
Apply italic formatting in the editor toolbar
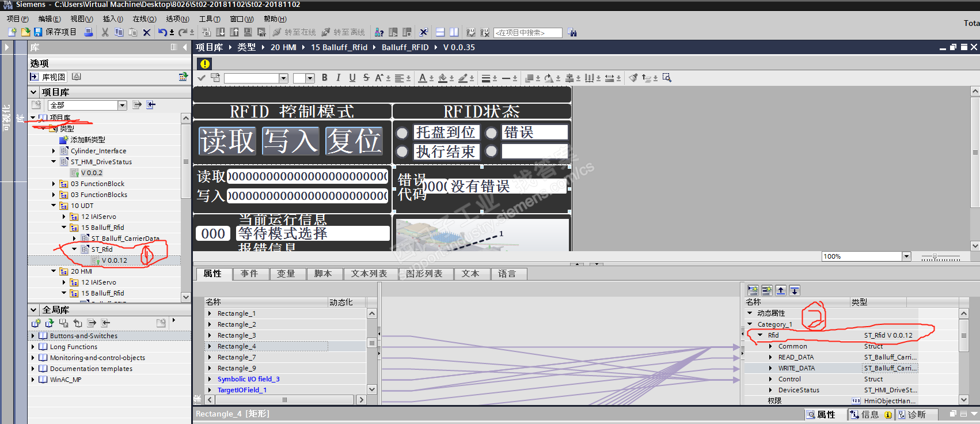tap(338, 78)
